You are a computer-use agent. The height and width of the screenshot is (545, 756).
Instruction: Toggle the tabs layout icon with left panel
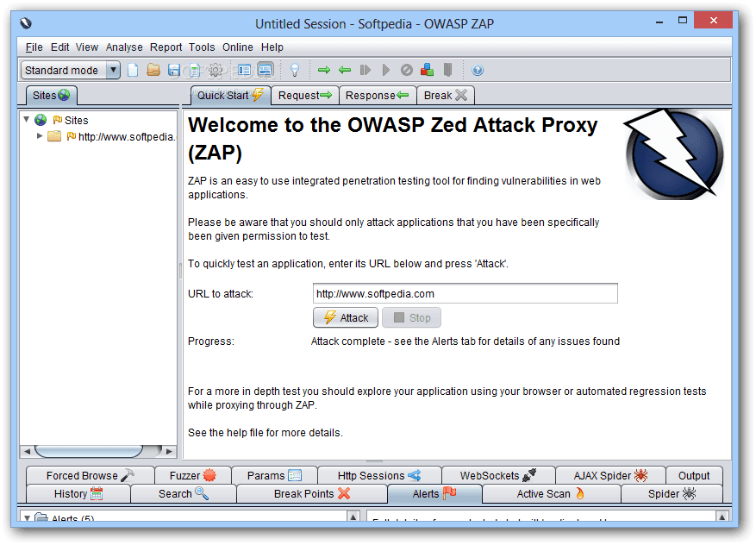245,71
